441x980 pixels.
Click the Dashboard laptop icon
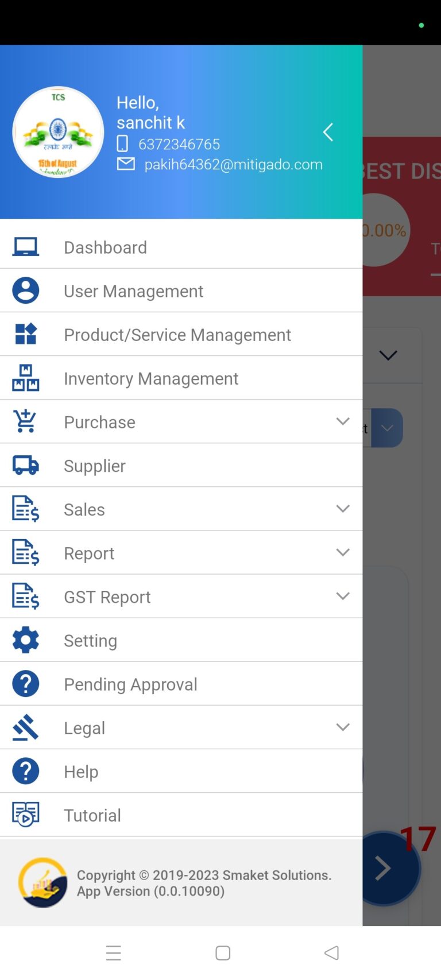click(26, 247)
